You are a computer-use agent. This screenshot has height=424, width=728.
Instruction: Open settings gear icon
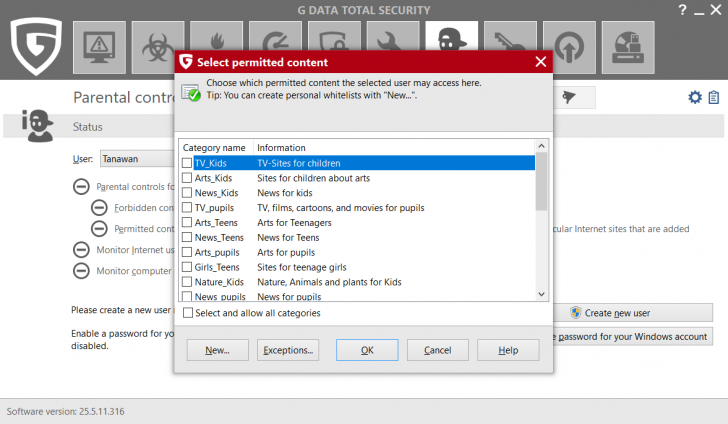(695, 98)
